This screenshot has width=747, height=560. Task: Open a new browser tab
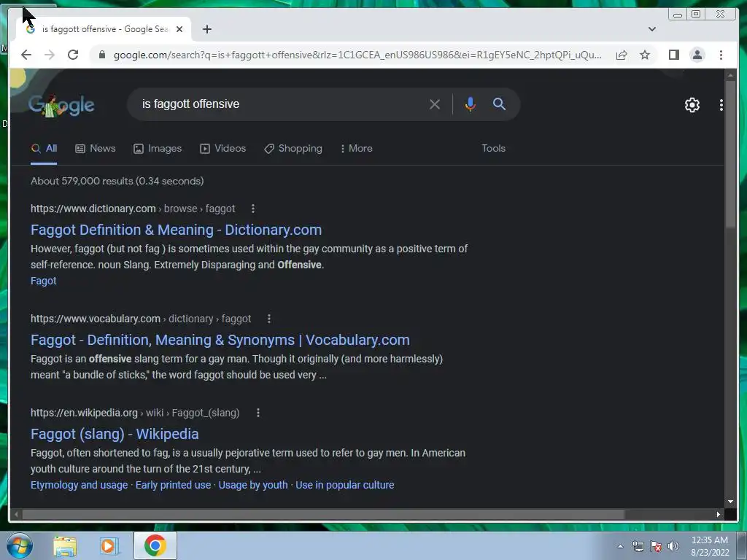tap(206, 29)
